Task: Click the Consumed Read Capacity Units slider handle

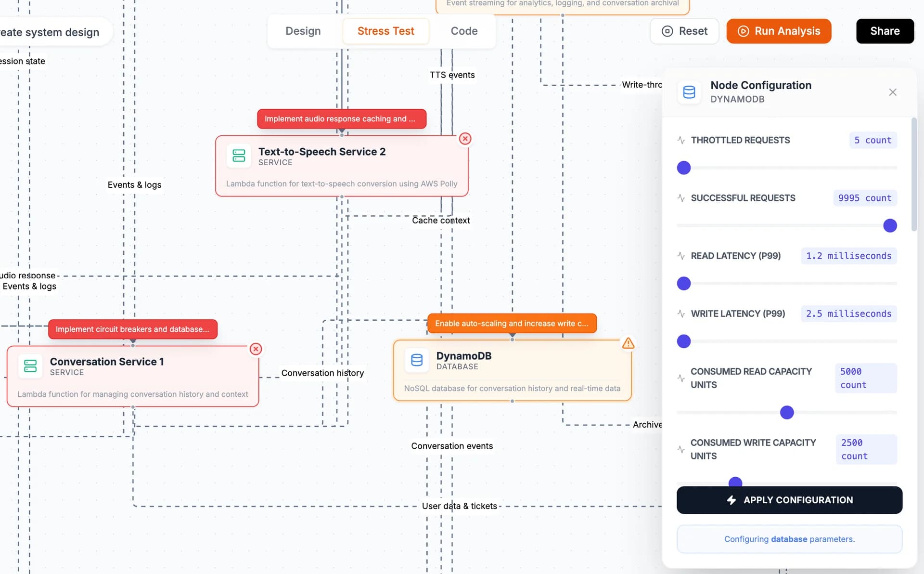Action: [787, 412]
